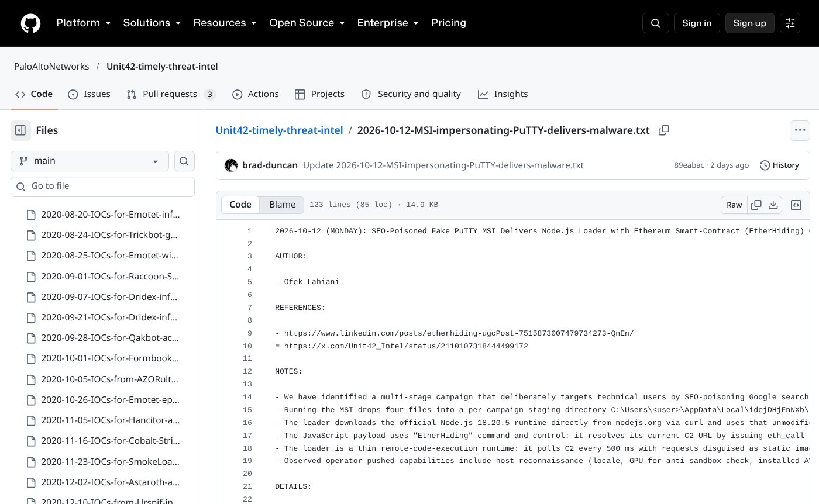Open PaloAltoNetworks organization link
Screen dimensions: 819x504
51,67
